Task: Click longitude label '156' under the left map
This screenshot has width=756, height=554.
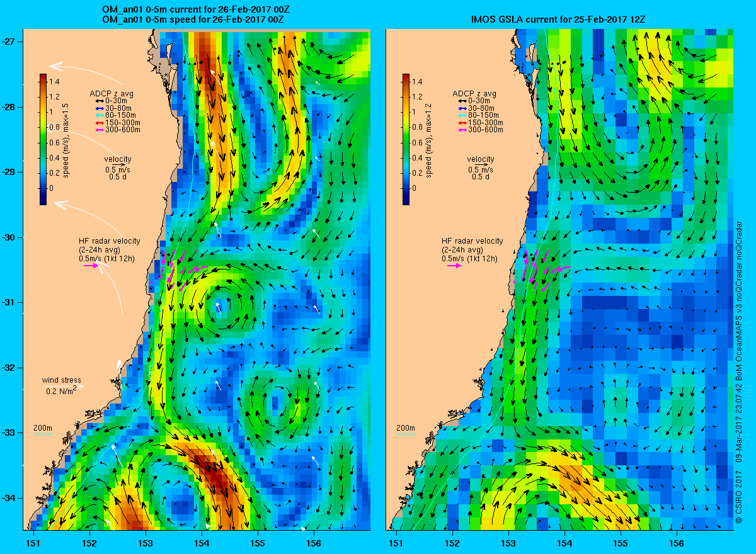Action: pyautogui.click(x=314, y=543)
